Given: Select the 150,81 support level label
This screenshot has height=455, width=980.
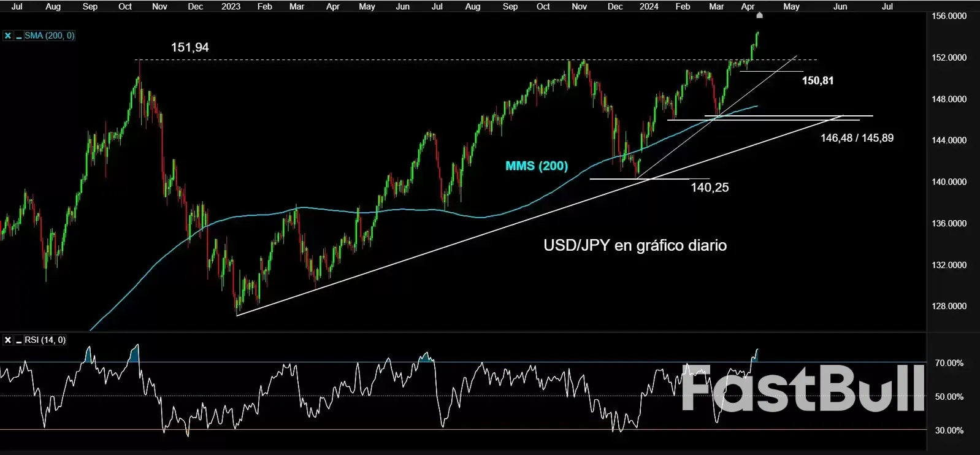Looking at the screenshot, I should 817,80.
